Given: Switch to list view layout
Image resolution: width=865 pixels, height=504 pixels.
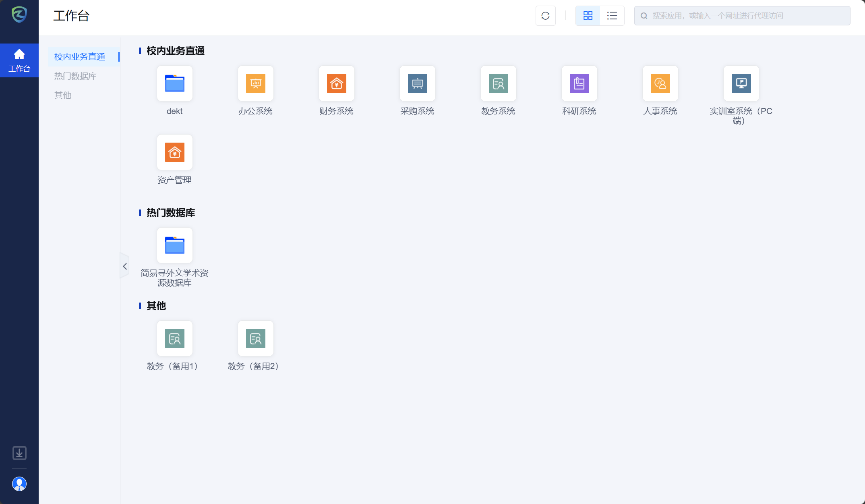Looking at the screenshot, I should (612, 16).
